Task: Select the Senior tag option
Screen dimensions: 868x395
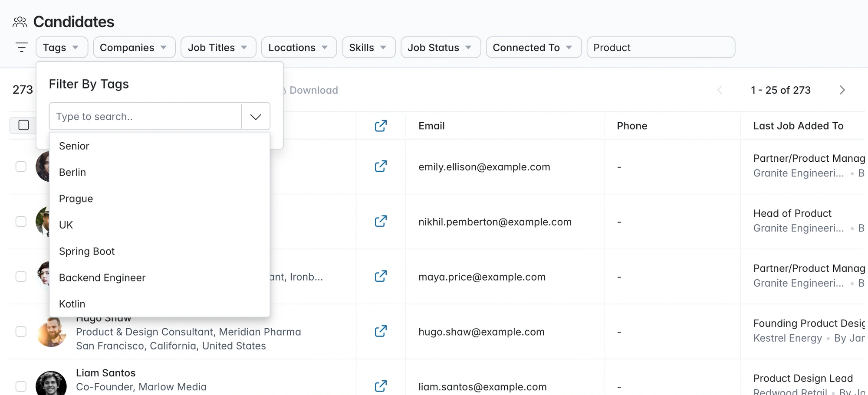Action: coord(160,146)
